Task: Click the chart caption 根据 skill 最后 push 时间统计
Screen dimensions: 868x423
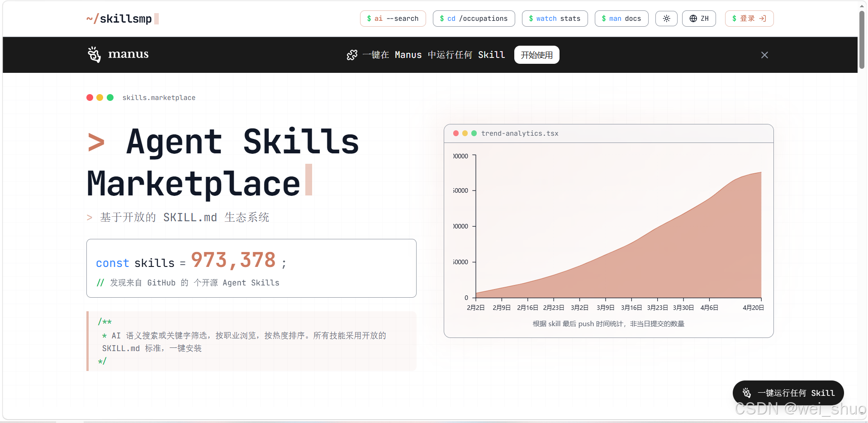Action: click(608, 324)
